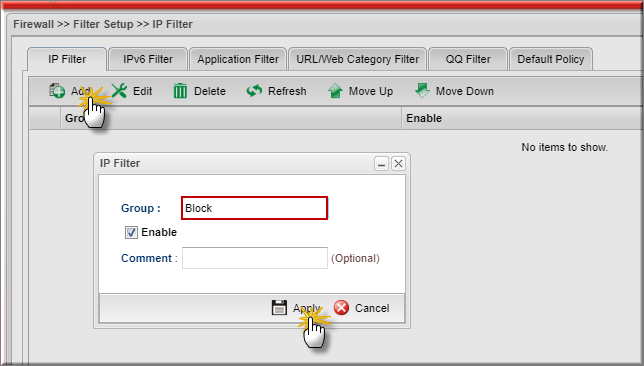The width and height of the screenshot is (644, 366).
Task: Go to the QQ Filter tab
Action: click(x=468, y=59)
